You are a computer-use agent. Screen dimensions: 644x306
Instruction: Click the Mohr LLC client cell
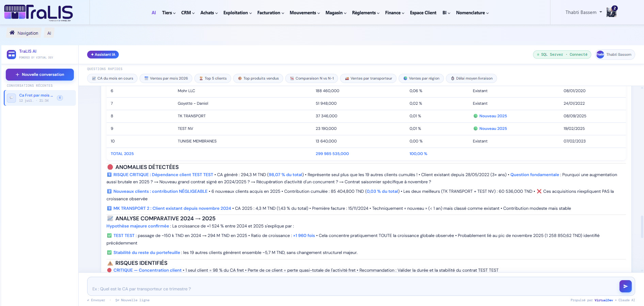point(186,91)
